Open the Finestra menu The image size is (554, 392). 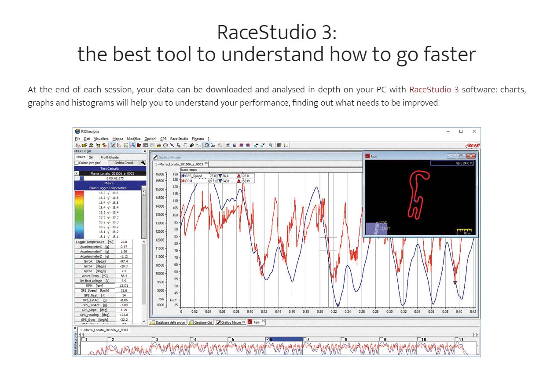coord(198,139)
